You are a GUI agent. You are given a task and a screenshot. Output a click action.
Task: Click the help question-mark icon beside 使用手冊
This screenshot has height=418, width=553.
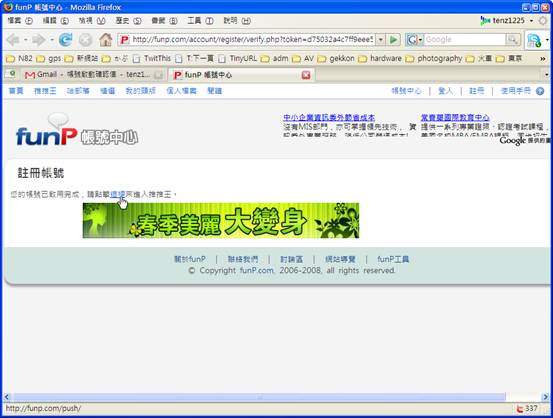(x=540, y=91)
